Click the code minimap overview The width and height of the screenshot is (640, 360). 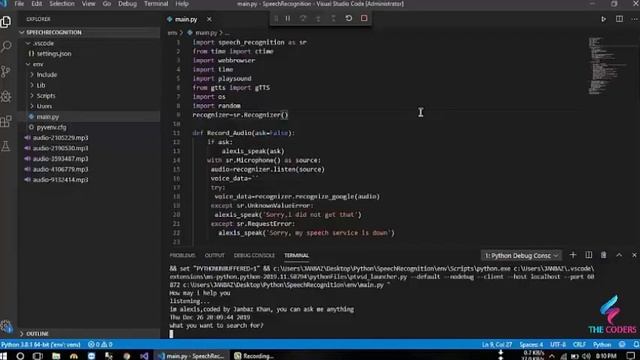pos(608,65)
